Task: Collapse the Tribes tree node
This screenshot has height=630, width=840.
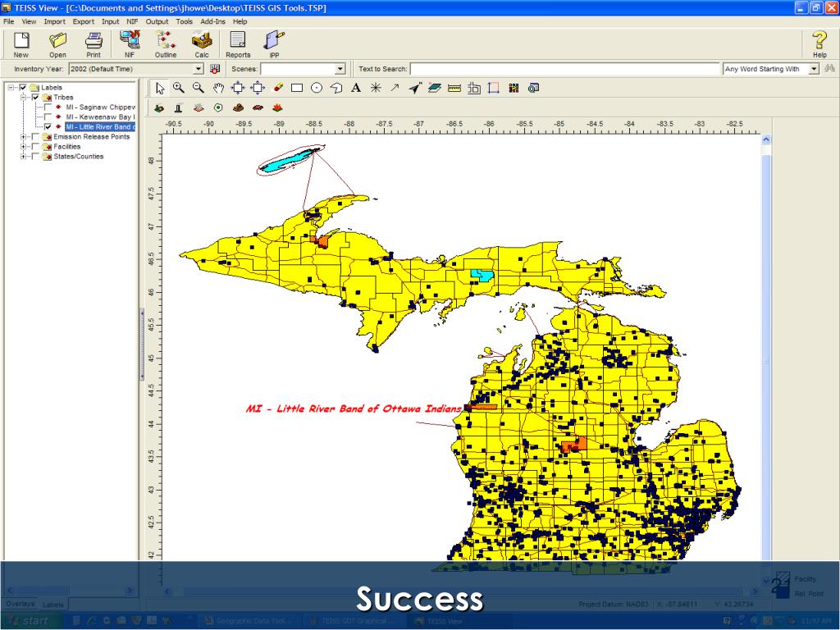Action: [x=23, y=98]
